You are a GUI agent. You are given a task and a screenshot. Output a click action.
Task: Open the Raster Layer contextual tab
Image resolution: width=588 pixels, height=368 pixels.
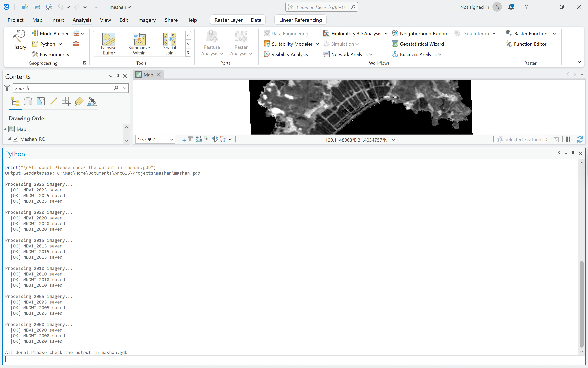[x=228, y=20]
